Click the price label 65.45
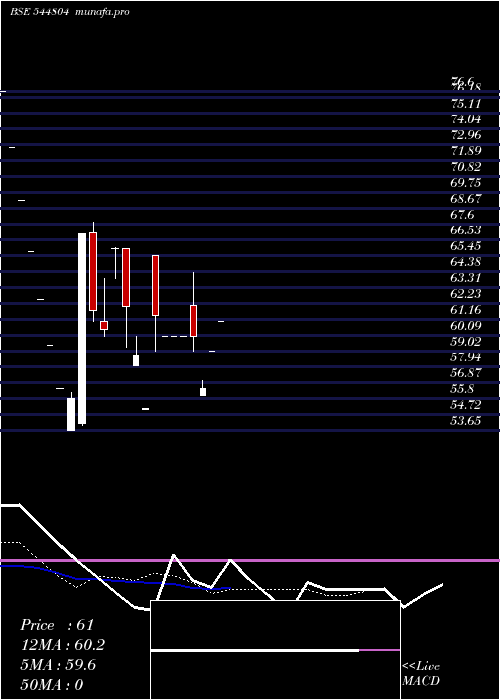Screen dimensions: 500x700 [x=466, y=246]
